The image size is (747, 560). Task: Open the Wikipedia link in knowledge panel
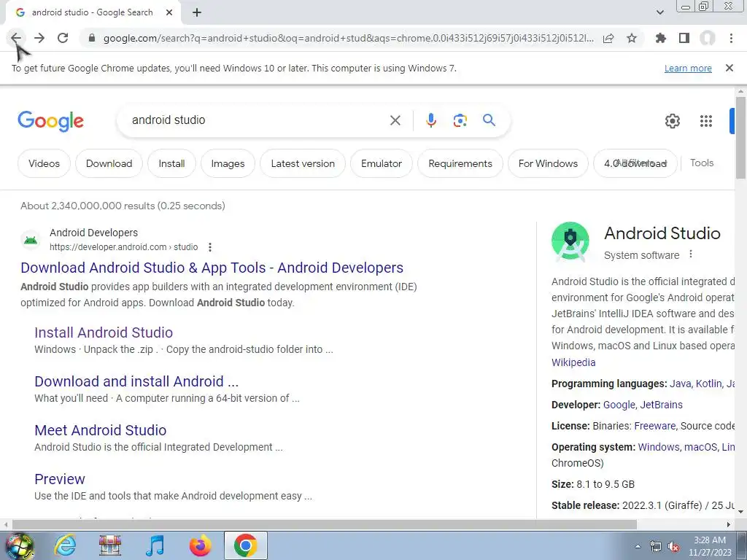(x=573, y=362)
